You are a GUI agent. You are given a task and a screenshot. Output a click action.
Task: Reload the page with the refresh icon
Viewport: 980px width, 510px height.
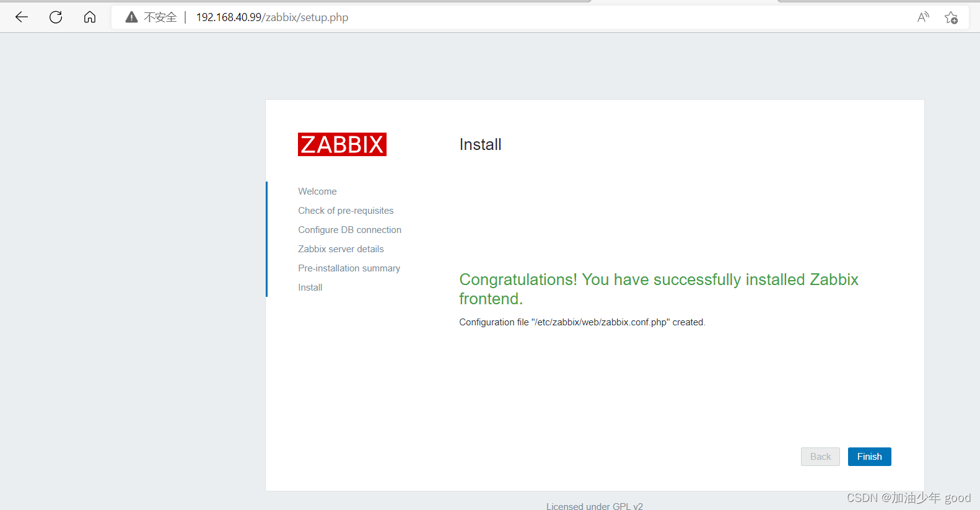point(56,17)
